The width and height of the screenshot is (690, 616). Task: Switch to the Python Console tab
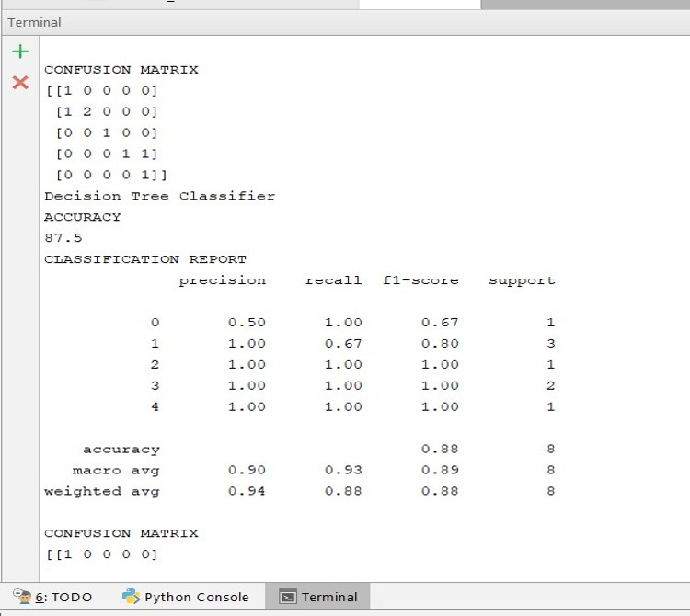[196, 597]
